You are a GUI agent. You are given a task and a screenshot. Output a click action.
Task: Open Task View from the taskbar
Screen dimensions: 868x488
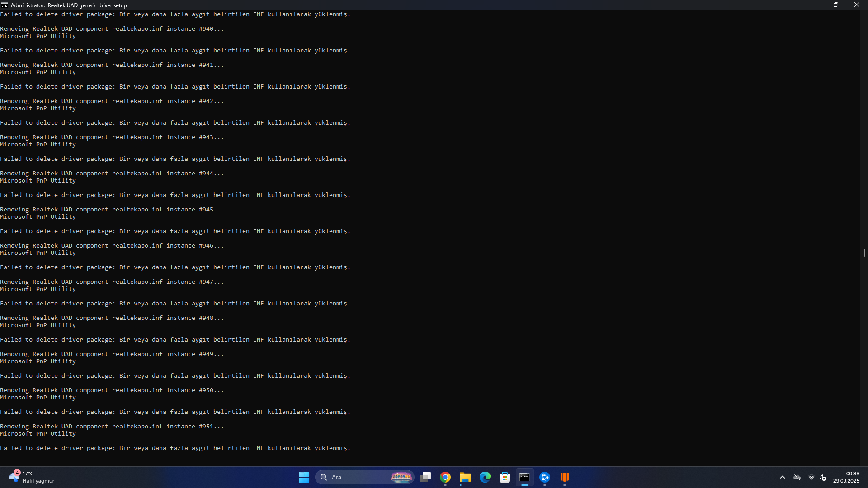tap(425, 477)
